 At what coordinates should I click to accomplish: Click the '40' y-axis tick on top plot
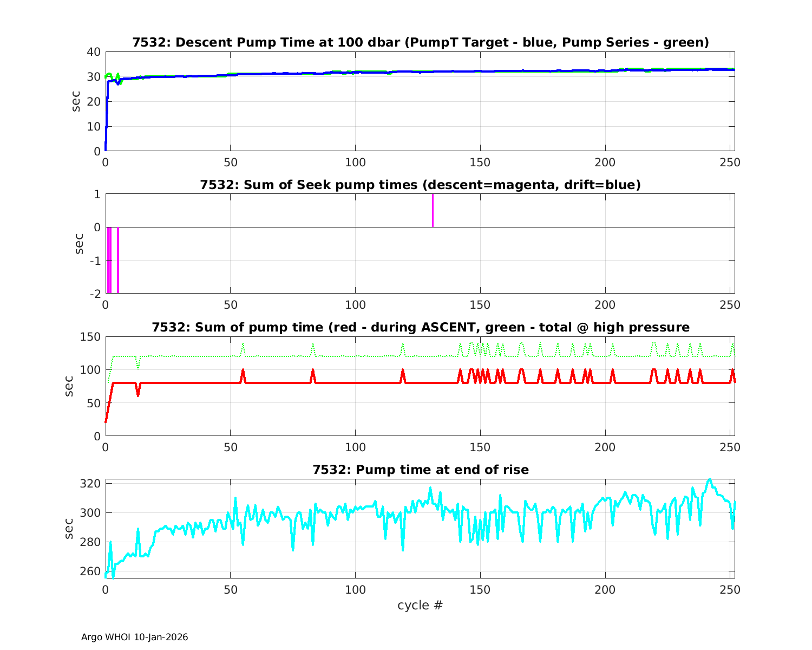tap(94, 52)
